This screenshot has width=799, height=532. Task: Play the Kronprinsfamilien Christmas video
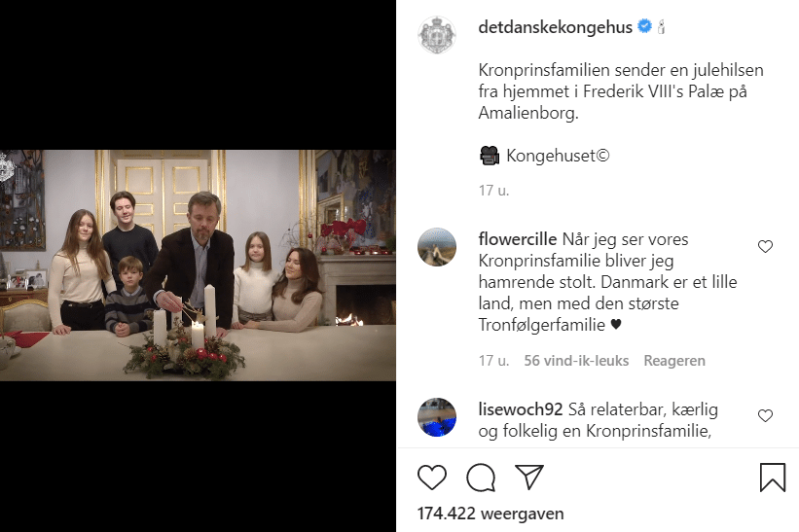click(x=198, y=265)
